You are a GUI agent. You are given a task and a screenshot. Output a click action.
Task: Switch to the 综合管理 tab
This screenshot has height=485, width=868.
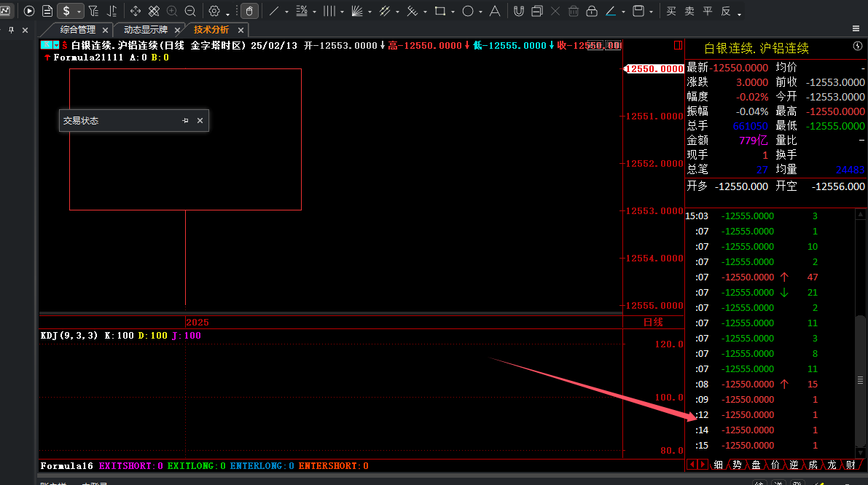click(77, 30)
